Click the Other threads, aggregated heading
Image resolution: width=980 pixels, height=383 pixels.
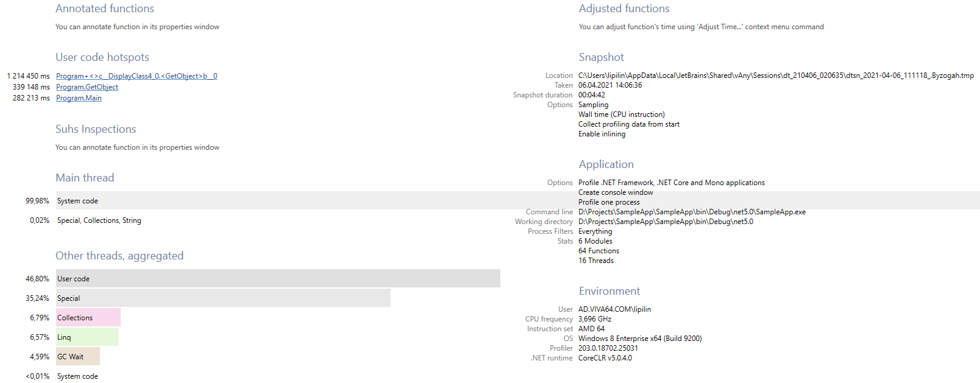[x=119, y=256]
